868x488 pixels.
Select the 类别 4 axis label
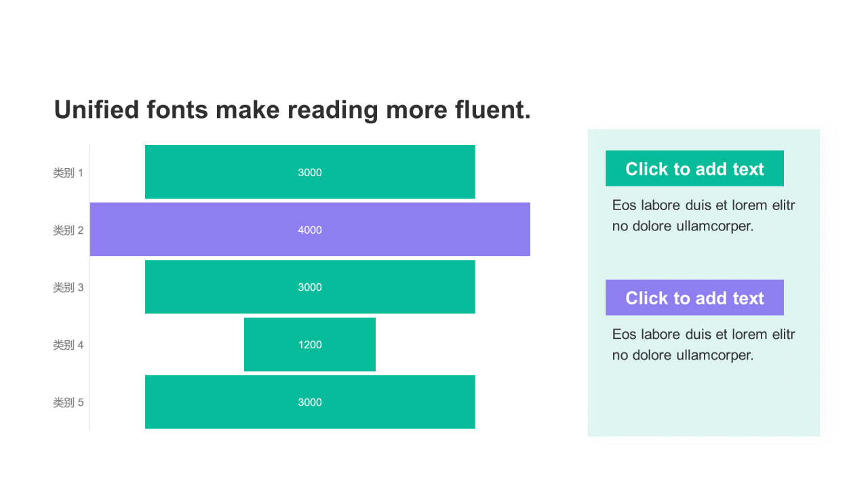coord(68,345)
